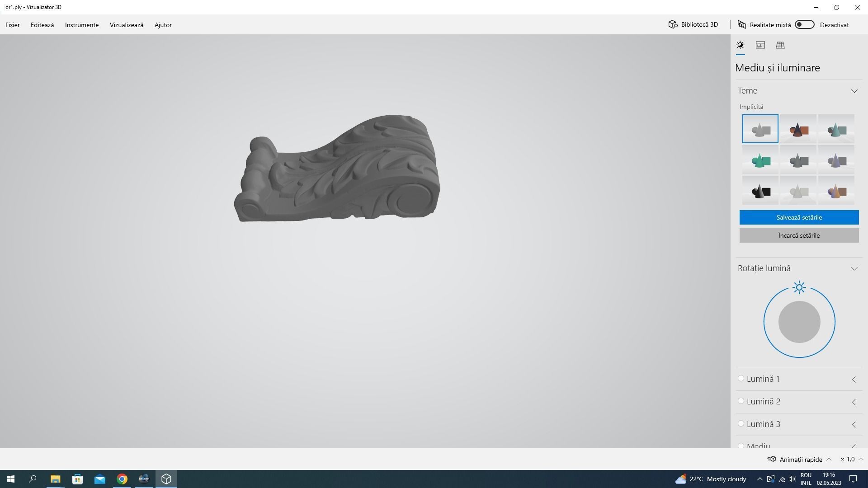Select the default gray theme thumbnail
The height and width of the screenshot is (488, 868).
760,129
